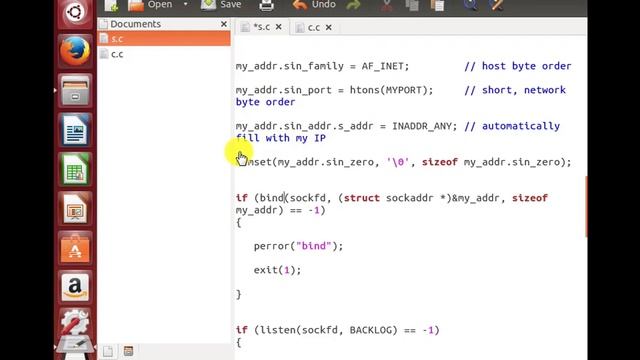The height and width of the screenshot is (360, 640).
Task: Click the Find magnifier icon
Action: tap(471, 5)
